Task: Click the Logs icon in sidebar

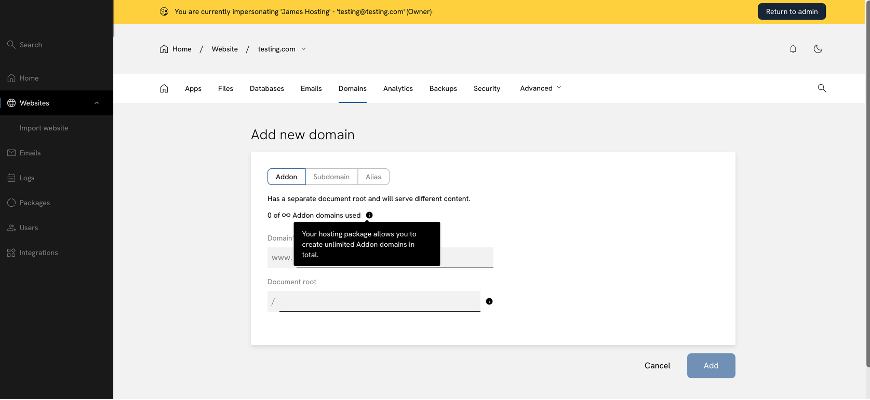Action: (11, 178)
